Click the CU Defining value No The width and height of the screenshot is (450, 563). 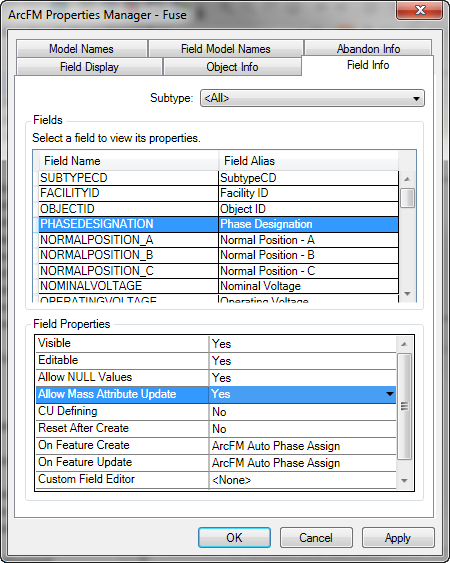(302, 411)
